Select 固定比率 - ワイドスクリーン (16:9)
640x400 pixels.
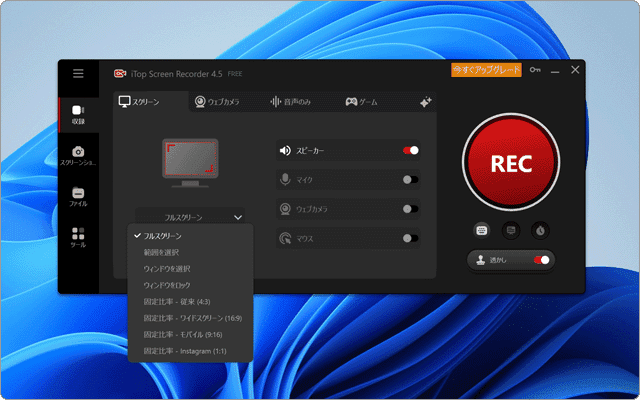[x=190, y=318]
